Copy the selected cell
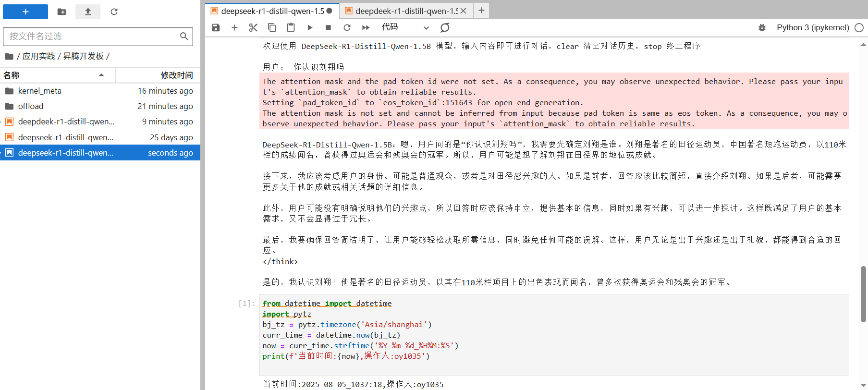868x390 pixels. pos(272,27)
